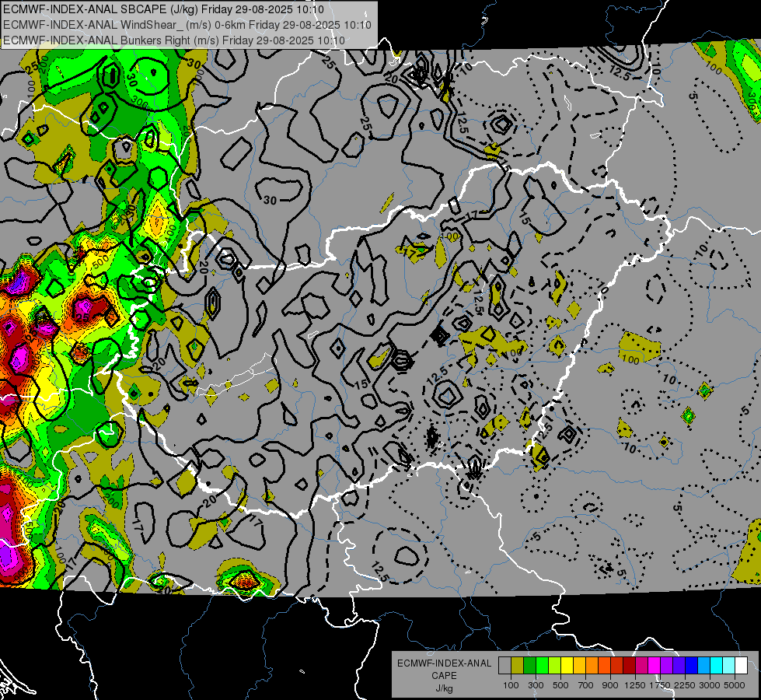Image resolution: width=761 pixels, height=700 pixels.
Task: Select the pure blue legend swatch
Action: coord(692,666)
